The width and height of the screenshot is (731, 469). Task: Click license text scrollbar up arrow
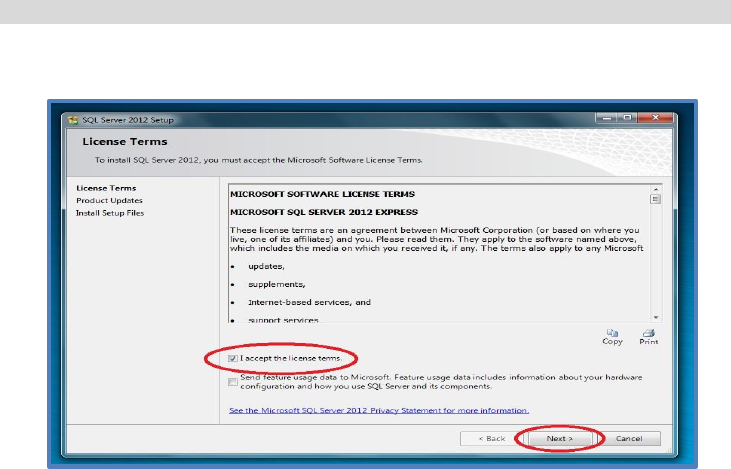[x=656, y=189]
